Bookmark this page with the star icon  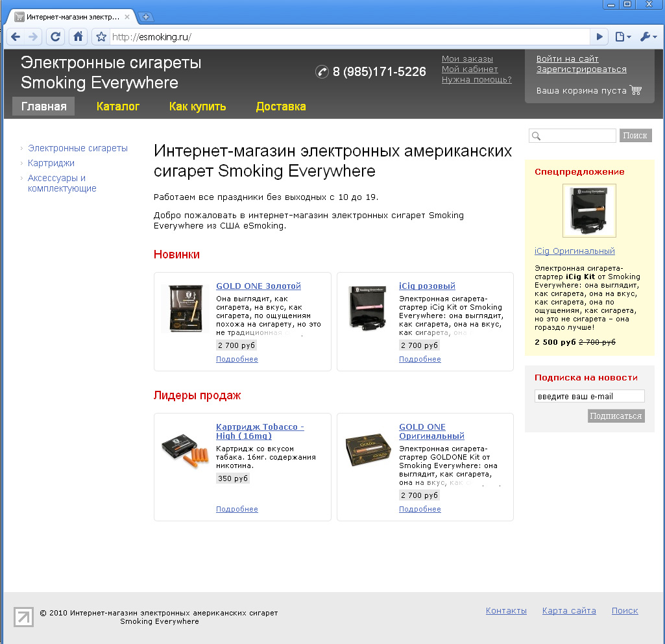pos(101,37)
